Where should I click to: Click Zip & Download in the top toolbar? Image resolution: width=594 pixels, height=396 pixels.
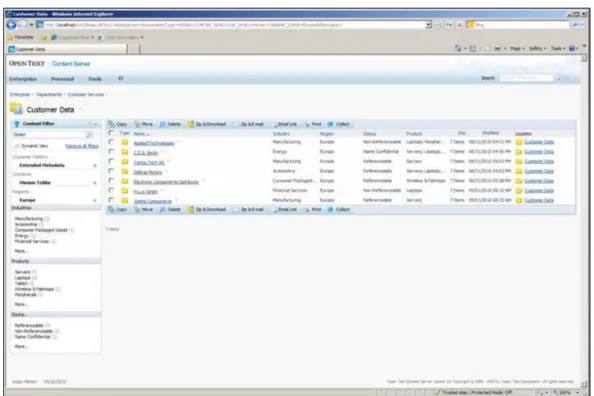(x=206, y=124)
